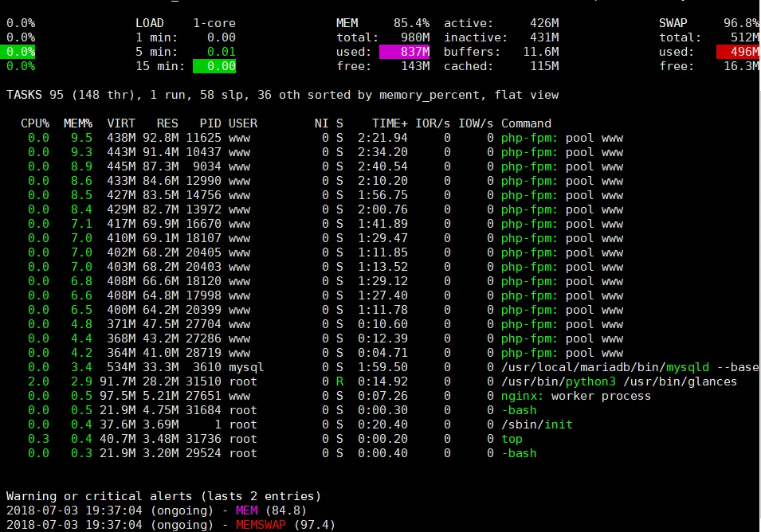Click the USER column header
This screenshot has width=761, height=532.
coord(242,123)
